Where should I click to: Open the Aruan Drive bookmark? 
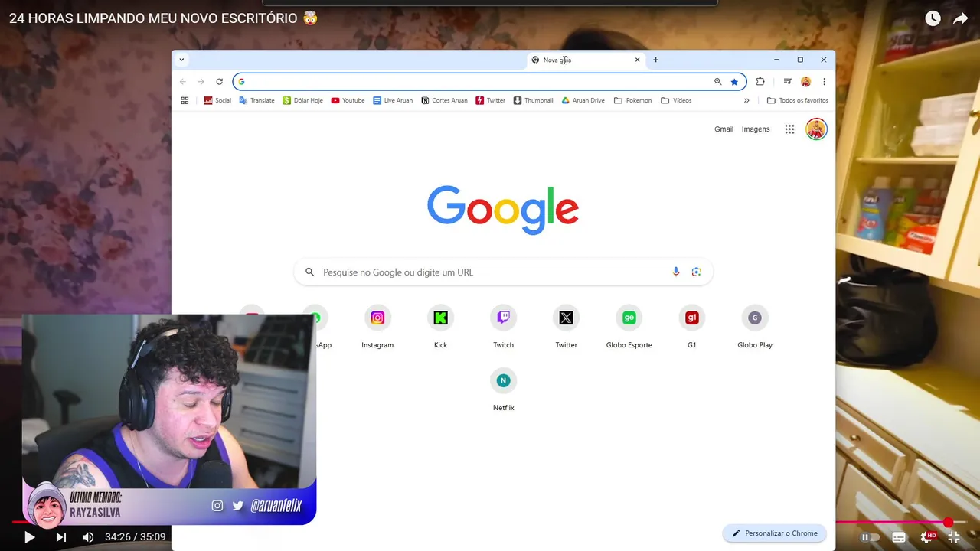(583, 100)
